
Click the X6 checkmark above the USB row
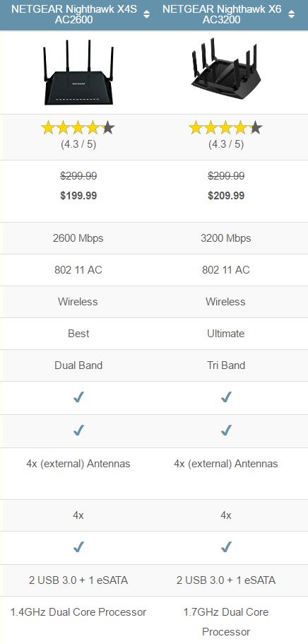[x=226, y=547]
